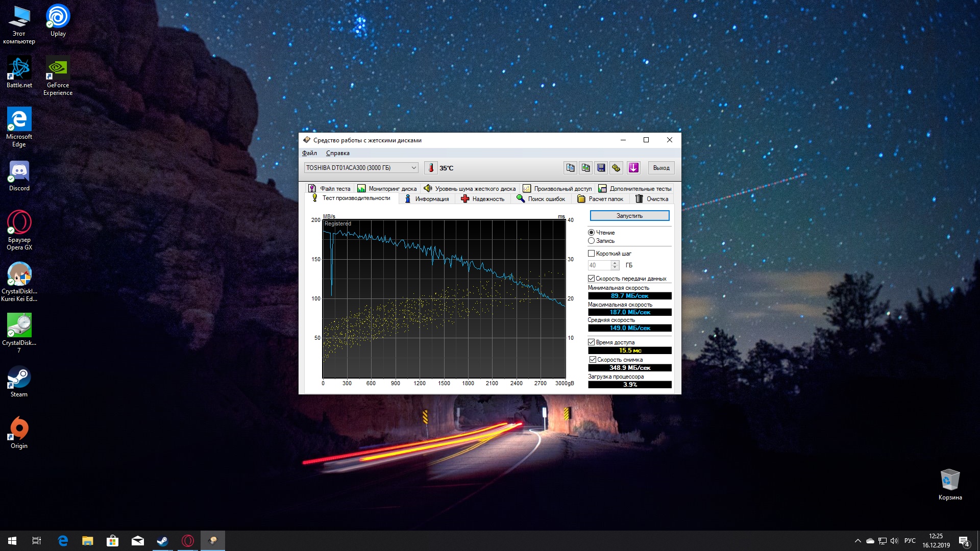
Task: Click the thermometer temperature icon
Action: coord(431,168)
